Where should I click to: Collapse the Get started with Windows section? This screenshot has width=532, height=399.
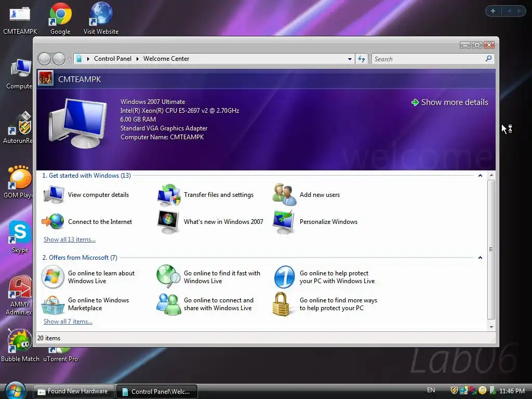(480, 176)
